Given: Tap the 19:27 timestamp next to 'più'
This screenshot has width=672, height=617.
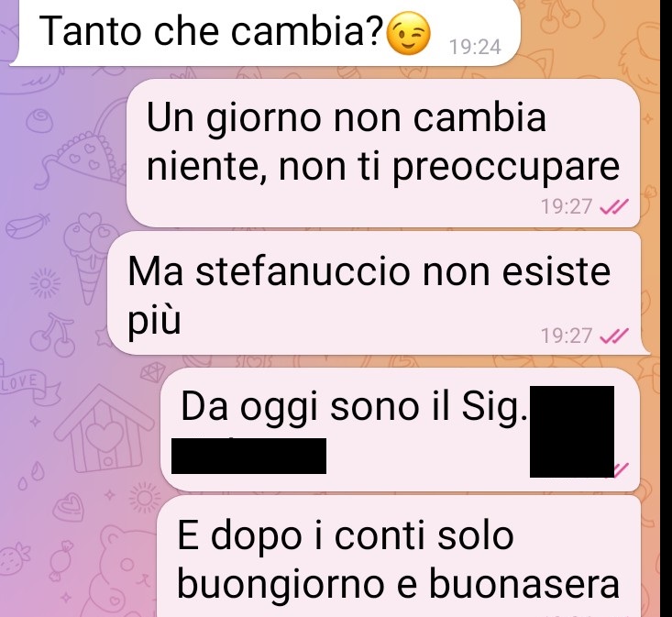Looking at the screenshot, I should 567,336.
